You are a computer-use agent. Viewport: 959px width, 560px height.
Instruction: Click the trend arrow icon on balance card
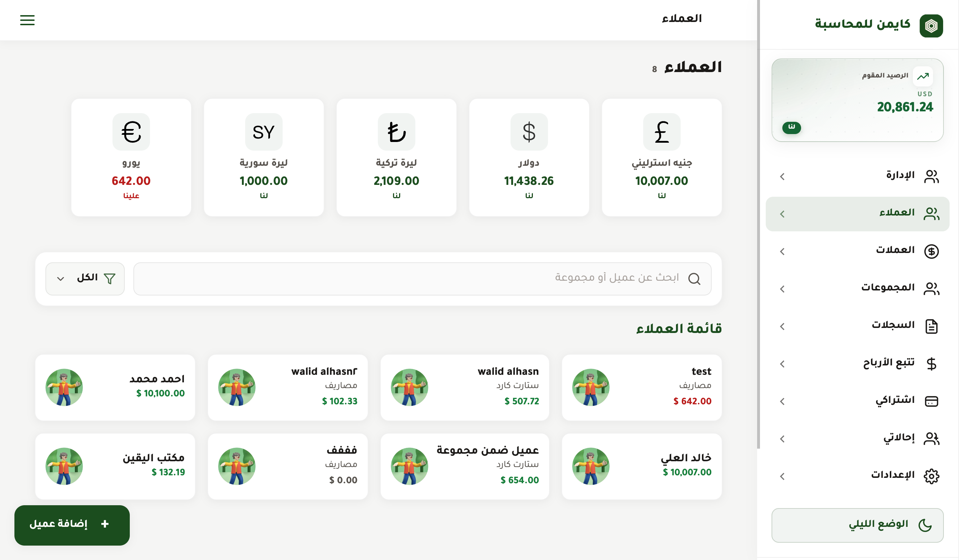(923, 76)
